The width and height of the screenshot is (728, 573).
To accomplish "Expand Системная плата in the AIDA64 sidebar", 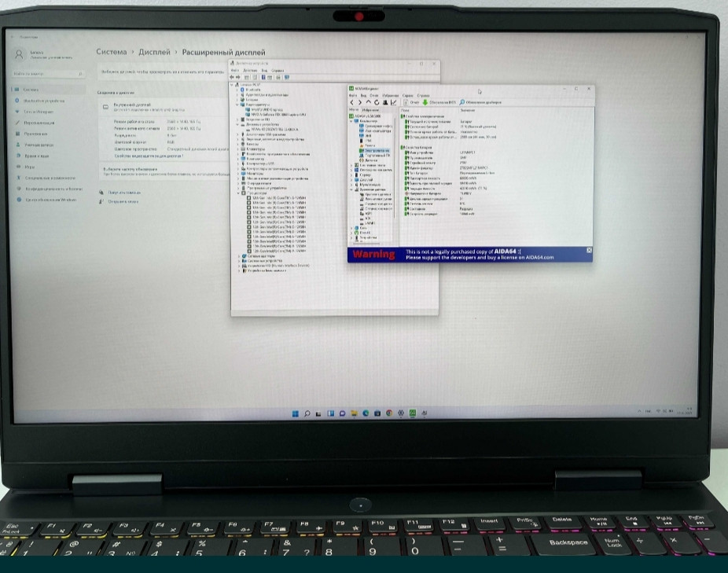I will [351, 165].
